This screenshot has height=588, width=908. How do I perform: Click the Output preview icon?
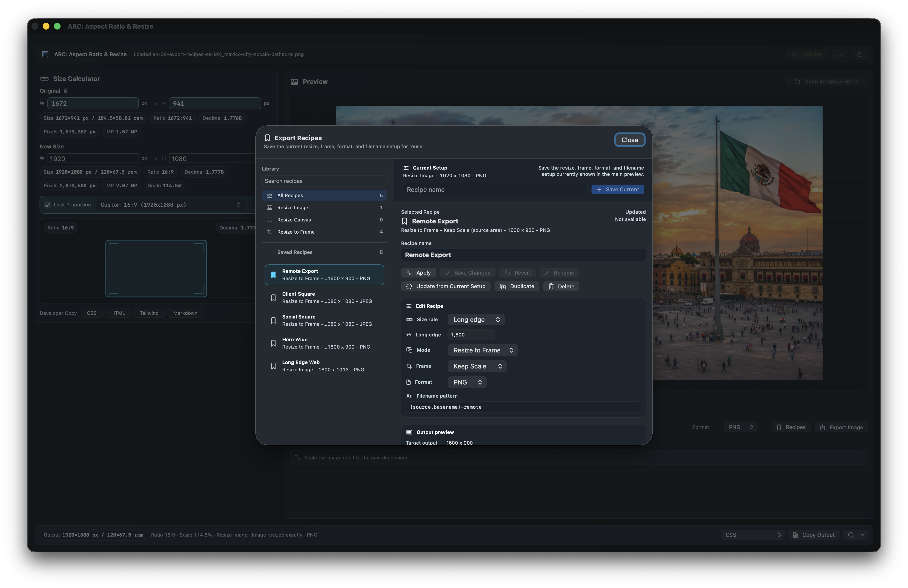click(409, 432)
